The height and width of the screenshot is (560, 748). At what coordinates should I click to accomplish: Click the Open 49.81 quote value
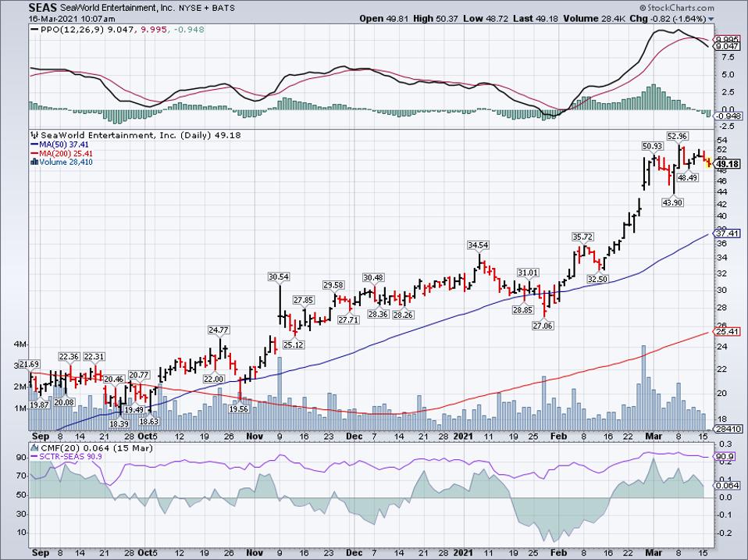click(x=384, y=19)
